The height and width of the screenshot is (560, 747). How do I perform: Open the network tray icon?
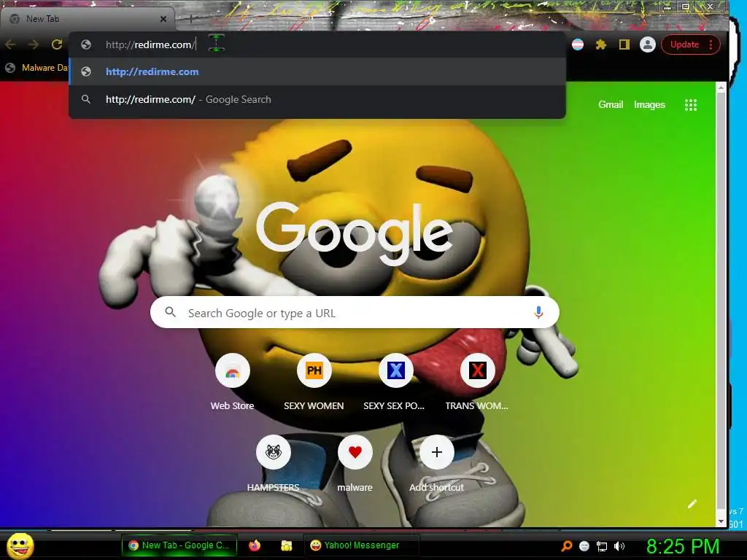tap(602, 546)
